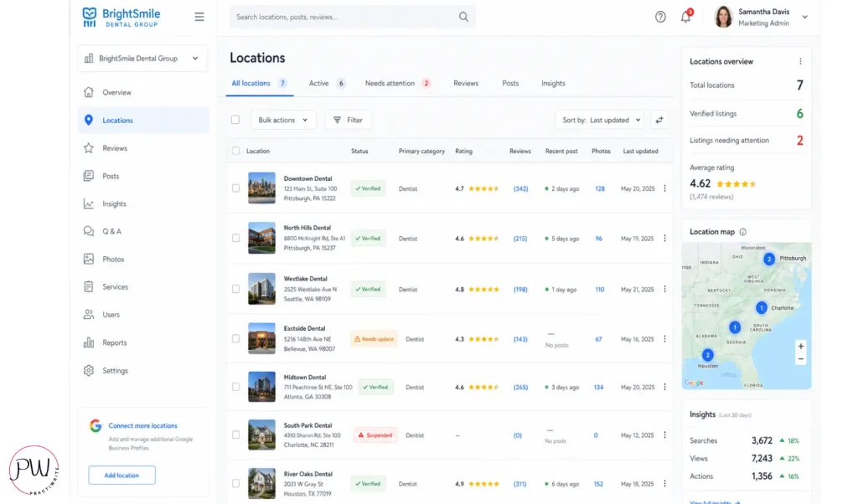Switch to the Needs attention tab

396,84
